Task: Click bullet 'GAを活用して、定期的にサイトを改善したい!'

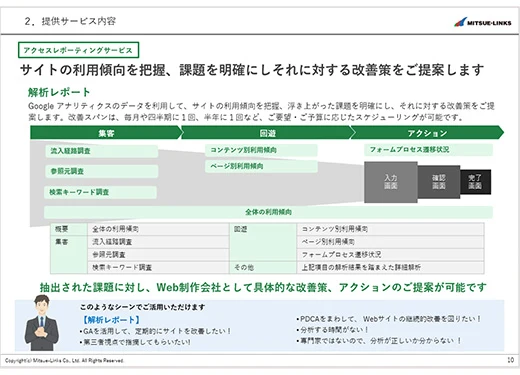Action: (155, 331)
